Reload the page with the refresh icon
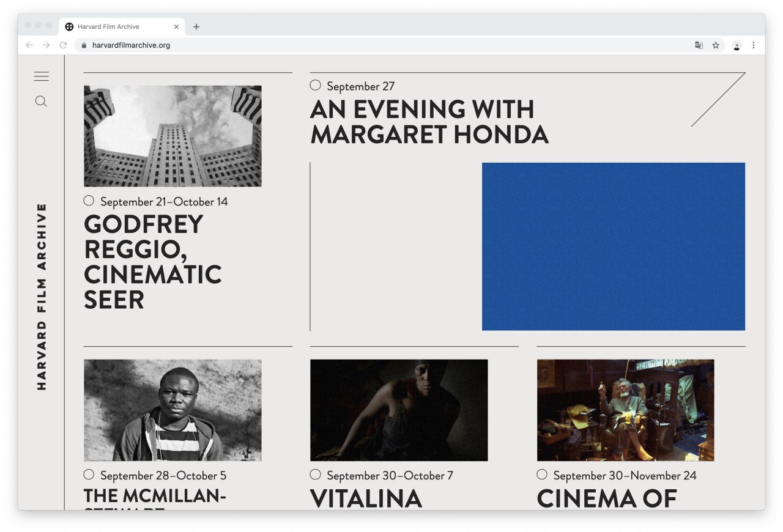The width and height of the screenshot is (783, 532). click(63, 45)
